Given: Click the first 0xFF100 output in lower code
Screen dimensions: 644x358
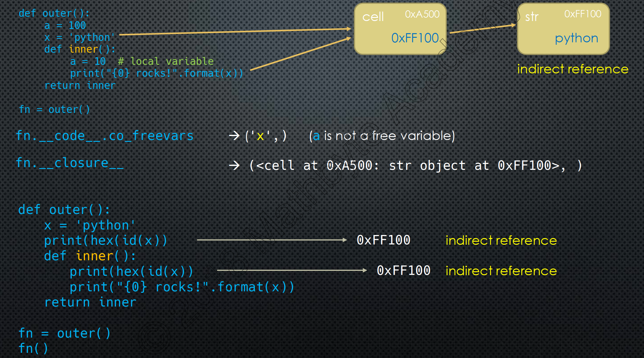Looking at the screenshot, I should pyautogui.click(x=383, y=240).
